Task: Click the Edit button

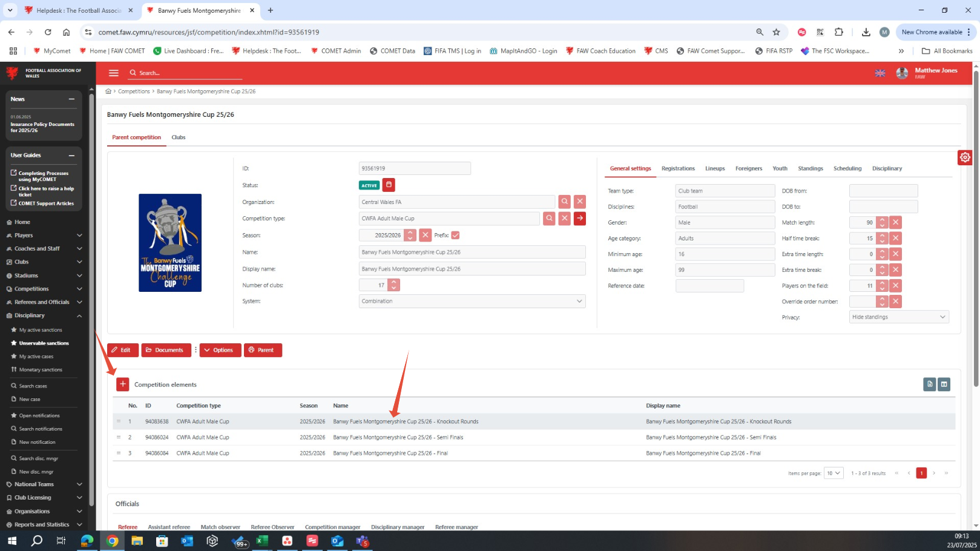Action: tap(123, 350)
